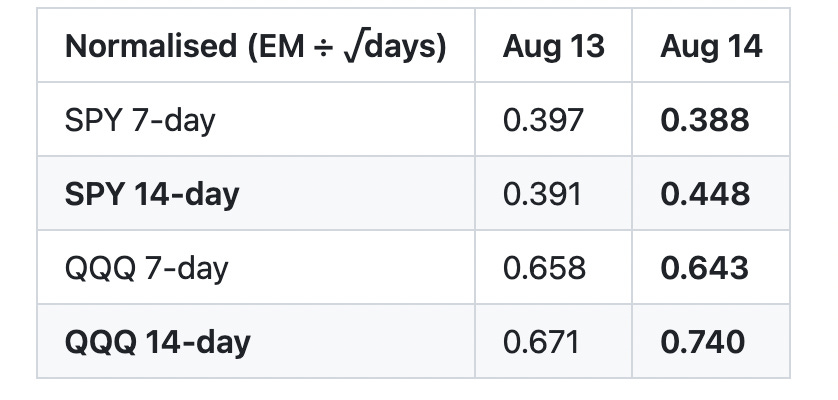The height and width of the screenshot is (400, 838).
Task: Select the value 0.391 cell
Action: click(553, 194)
